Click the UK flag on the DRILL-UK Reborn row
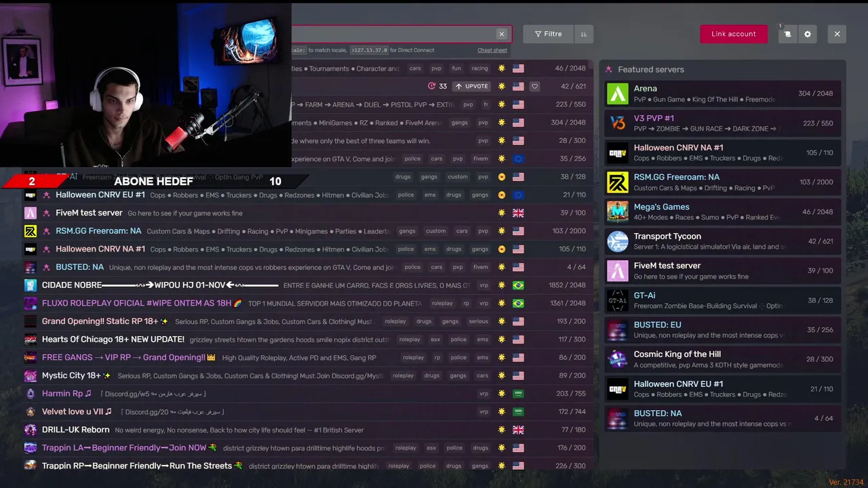 (x=518, y=430)
